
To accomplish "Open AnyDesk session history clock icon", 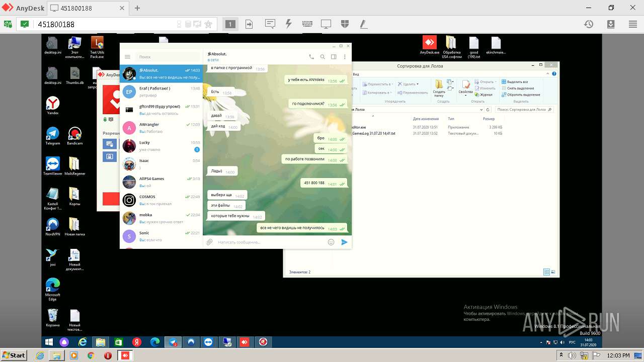I will point(588,24).
